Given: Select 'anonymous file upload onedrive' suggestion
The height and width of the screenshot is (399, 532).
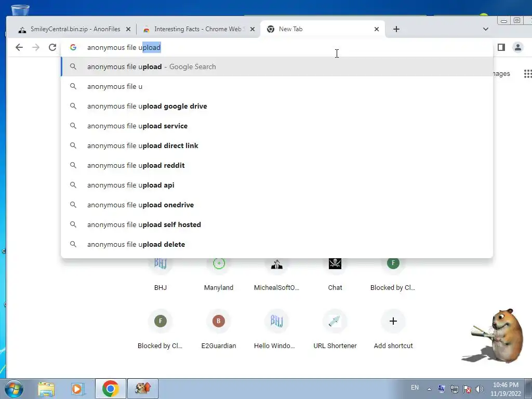Looking at the screenshot, I should tap(276, 205).
